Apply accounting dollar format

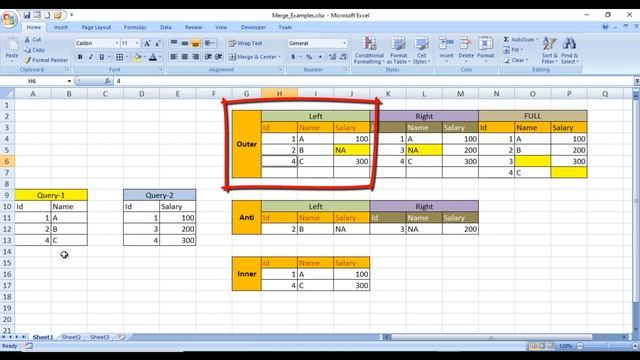click(x=293, y=57)
